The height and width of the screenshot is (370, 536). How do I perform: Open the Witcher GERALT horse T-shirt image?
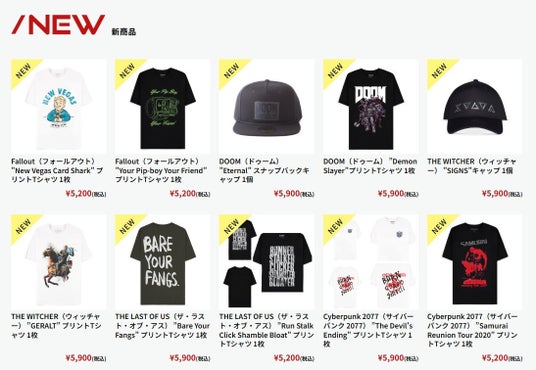coord(58,262)
